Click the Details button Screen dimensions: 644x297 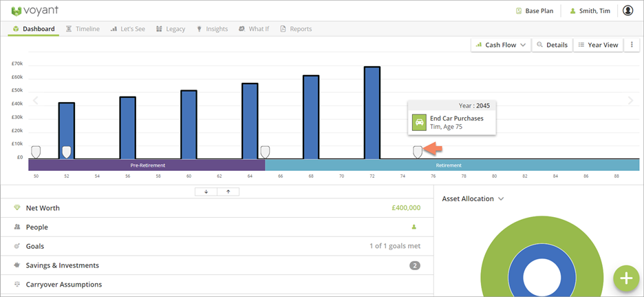552,45
